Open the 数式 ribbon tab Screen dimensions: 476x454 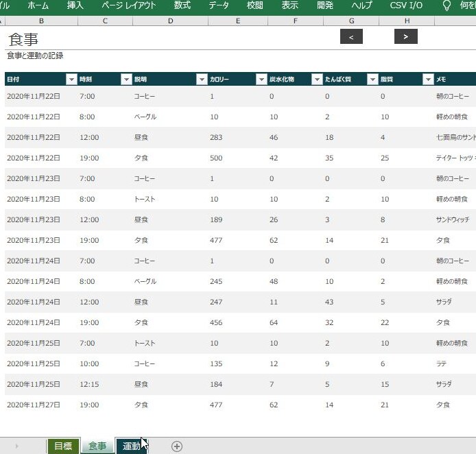[182, 5]
